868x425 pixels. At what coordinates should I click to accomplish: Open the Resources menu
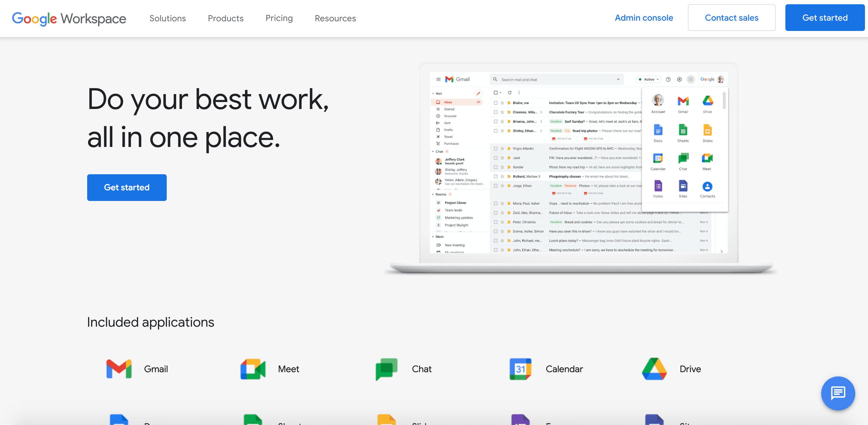pyautogui.click(x=335, y=18)
